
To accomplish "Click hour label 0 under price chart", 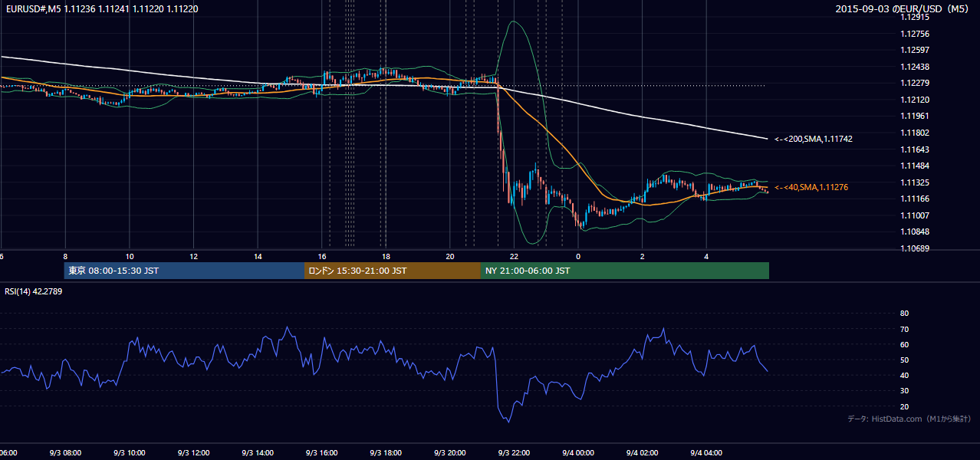I will 578,256.
